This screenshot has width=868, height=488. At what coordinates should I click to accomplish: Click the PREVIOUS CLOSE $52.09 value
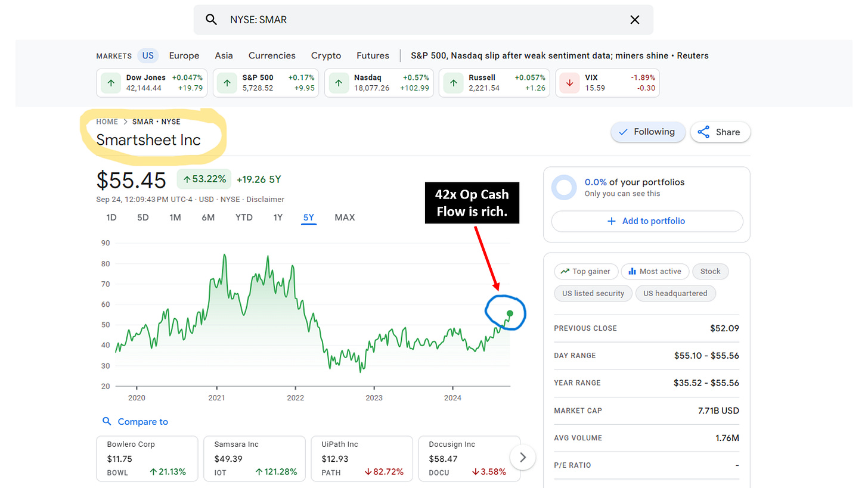pyautogui.click(x=724, y=328)
